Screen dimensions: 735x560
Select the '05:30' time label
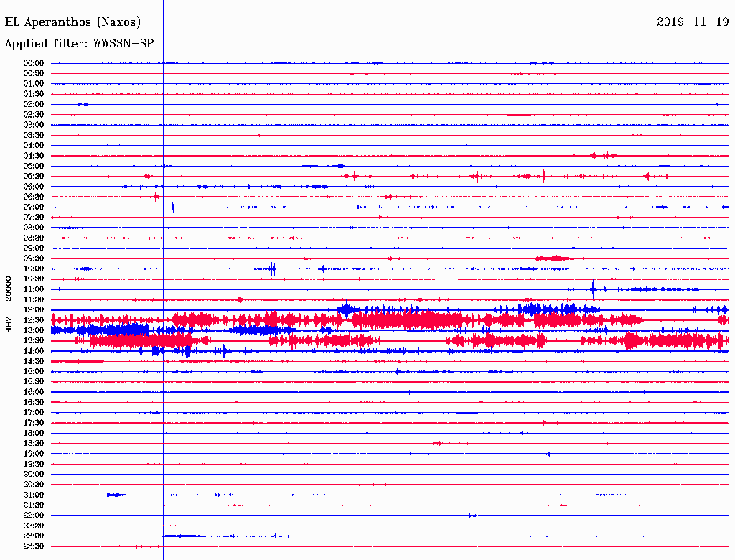34,177
